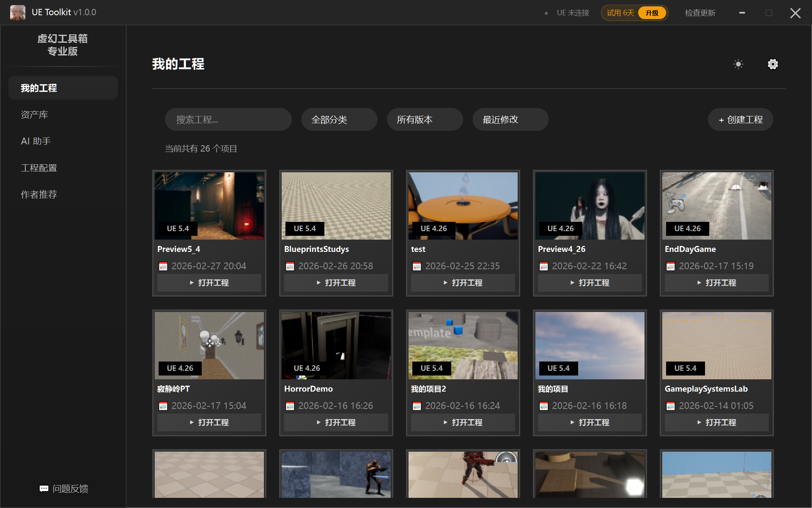The image size is (812, 508).
Task: Toggle the light/dark theme sun icon
Action: pyautogui.click(x=738, y=64)
